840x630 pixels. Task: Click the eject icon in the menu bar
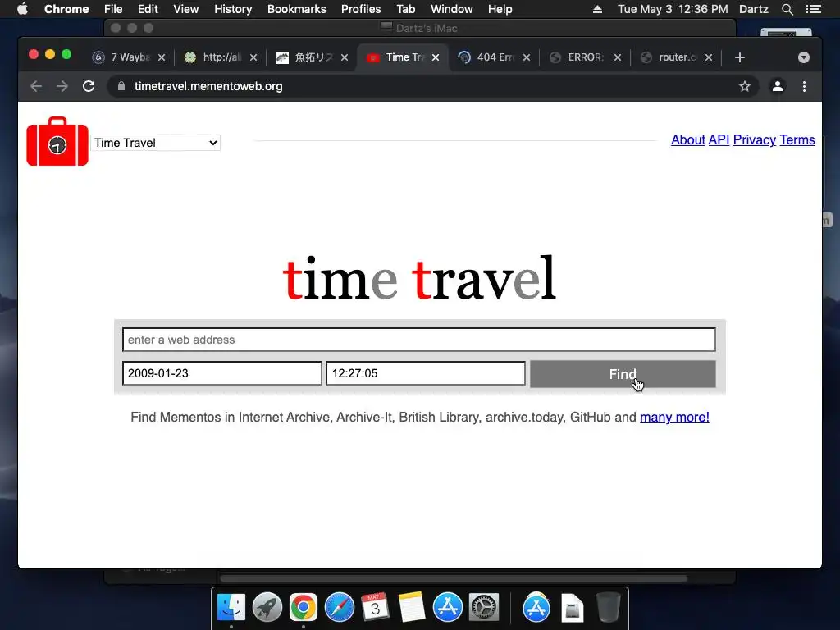(x=597, y=9)
